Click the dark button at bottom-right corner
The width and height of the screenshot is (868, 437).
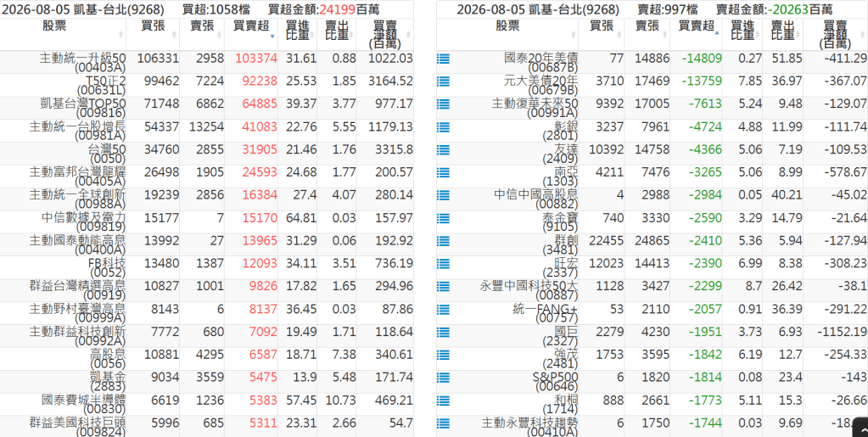[860, 428]
